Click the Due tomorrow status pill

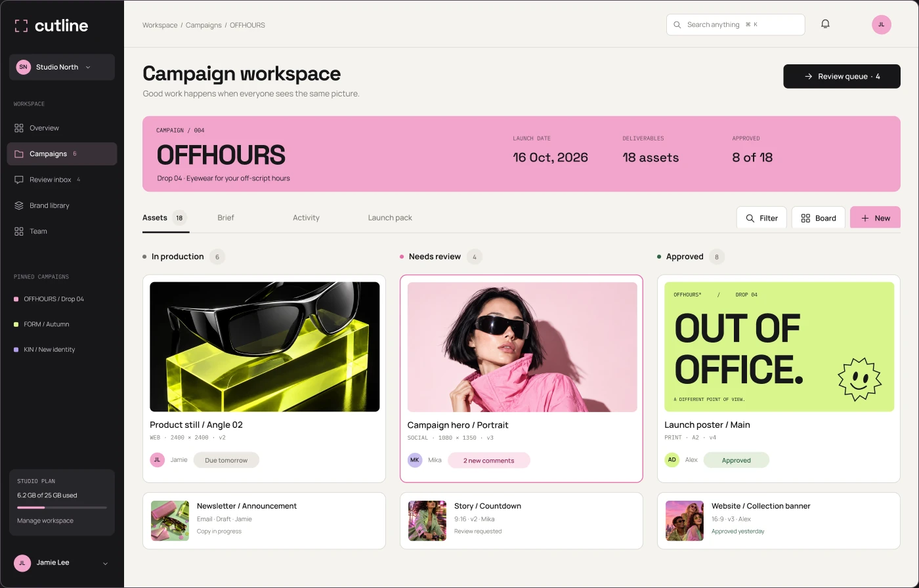[x=226, y=460]
